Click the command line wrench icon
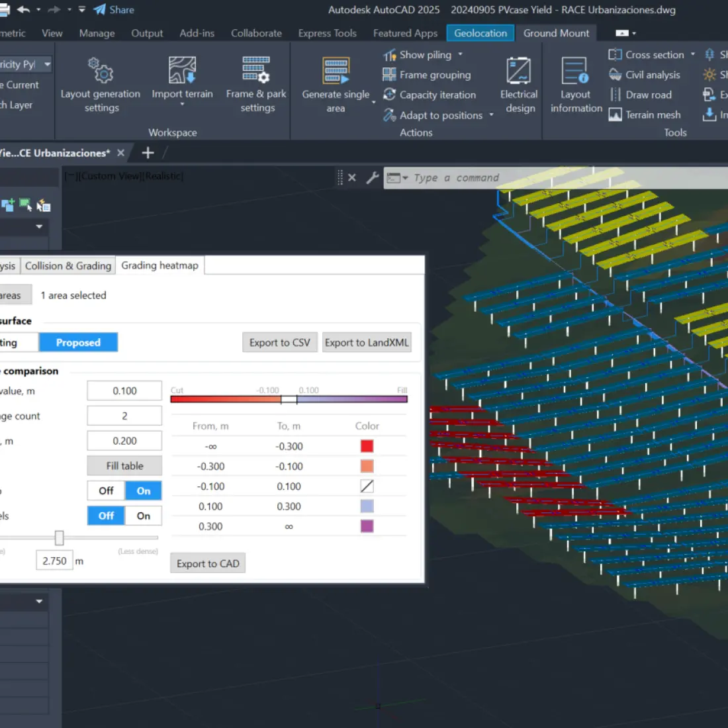Image resolution: width=728 pixels, height=728 pixels. click(x=373, y=178)
